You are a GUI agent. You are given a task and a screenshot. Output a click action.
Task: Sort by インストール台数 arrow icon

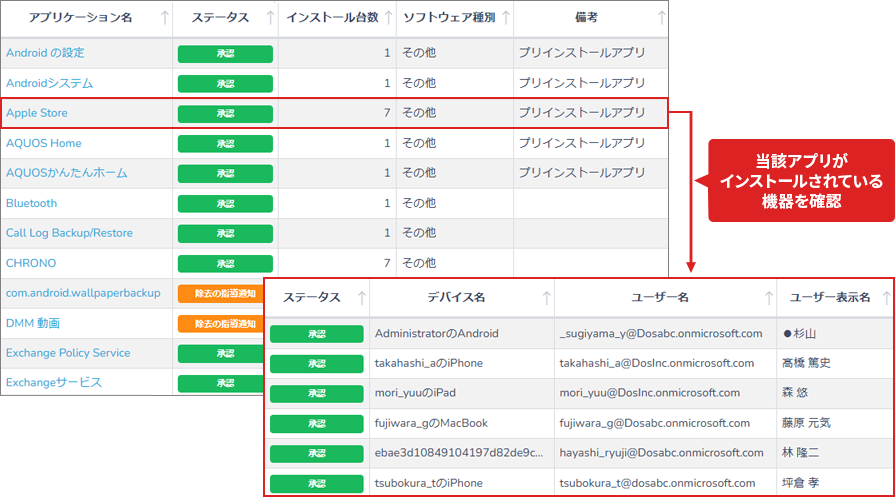pyautogui.click(x=389, y=18)
